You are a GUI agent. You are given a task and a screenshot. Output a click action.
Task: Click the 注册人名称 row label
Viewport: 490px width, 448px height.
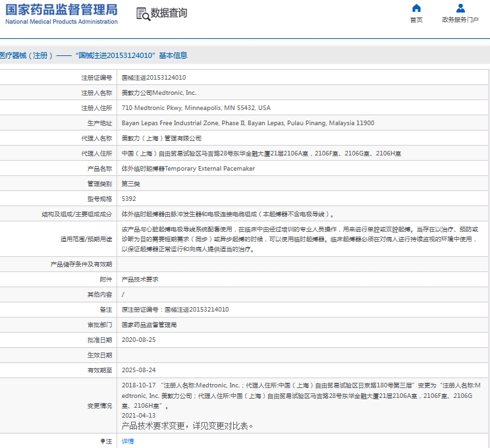point(97,93)
